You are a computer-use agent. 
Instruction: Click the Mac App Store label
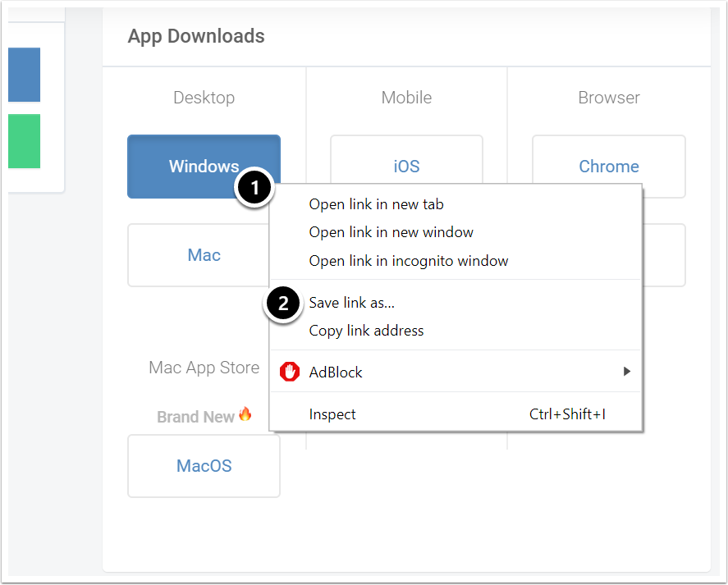pyautogui.click(x=204, y=368)
